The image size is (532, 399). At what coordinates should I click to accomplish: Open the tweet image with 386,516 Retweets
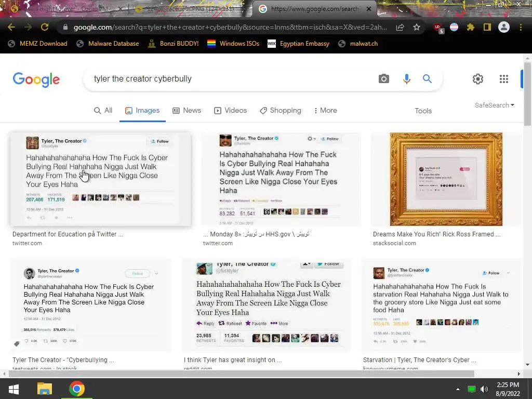(91, 304)
